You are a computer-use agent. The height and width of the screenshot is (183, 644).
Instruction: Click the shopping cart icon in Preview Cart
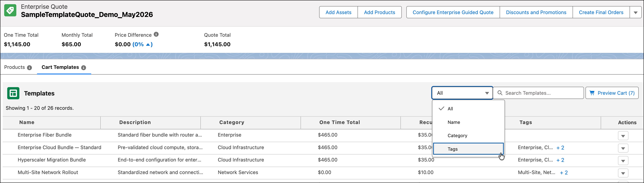(x=592, y=93)
